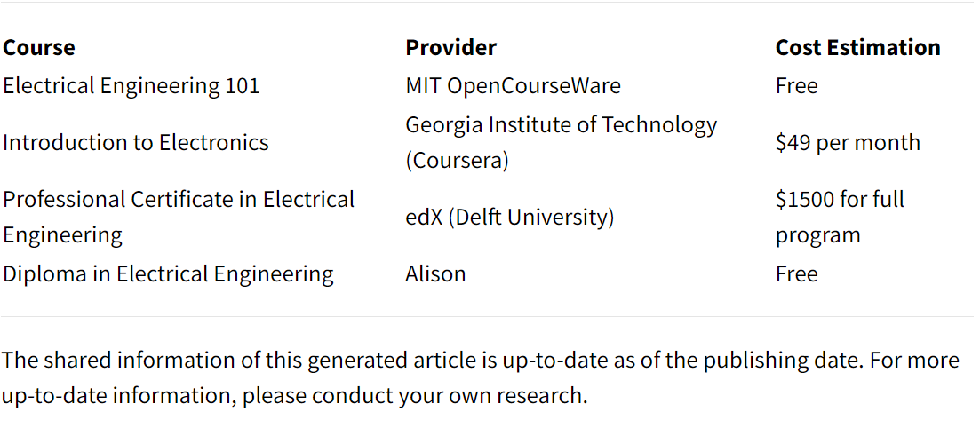Click the Cost Estimation column header

tap(857, 47)
